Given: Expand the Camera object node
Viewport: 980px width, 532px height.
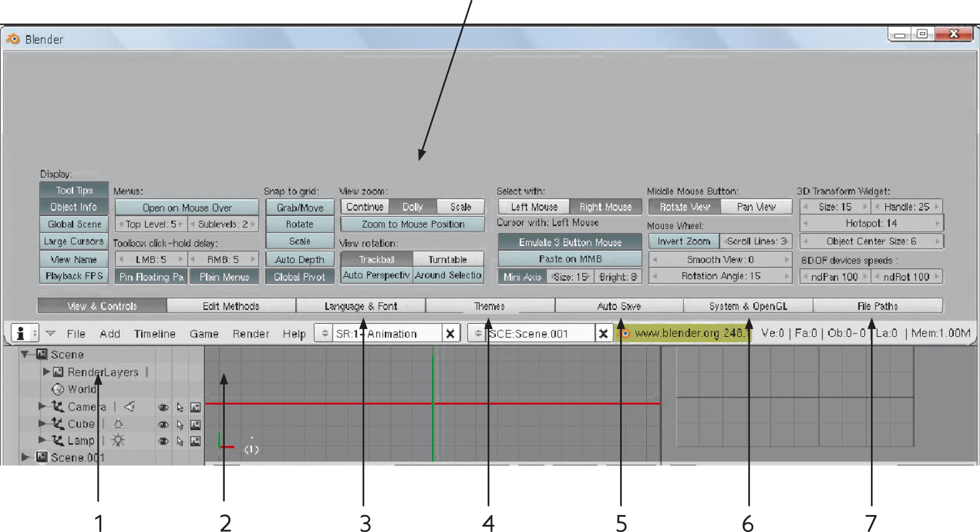Looking at the screenshot, I should click(x=42, y=406).
